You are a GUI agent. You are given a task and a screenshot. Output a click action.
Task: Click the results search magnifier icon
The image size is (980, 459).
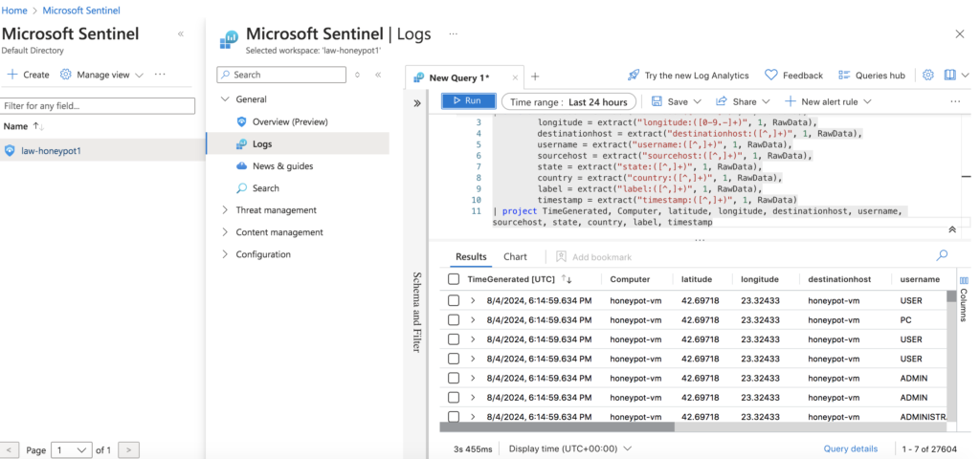coord(942,254)
